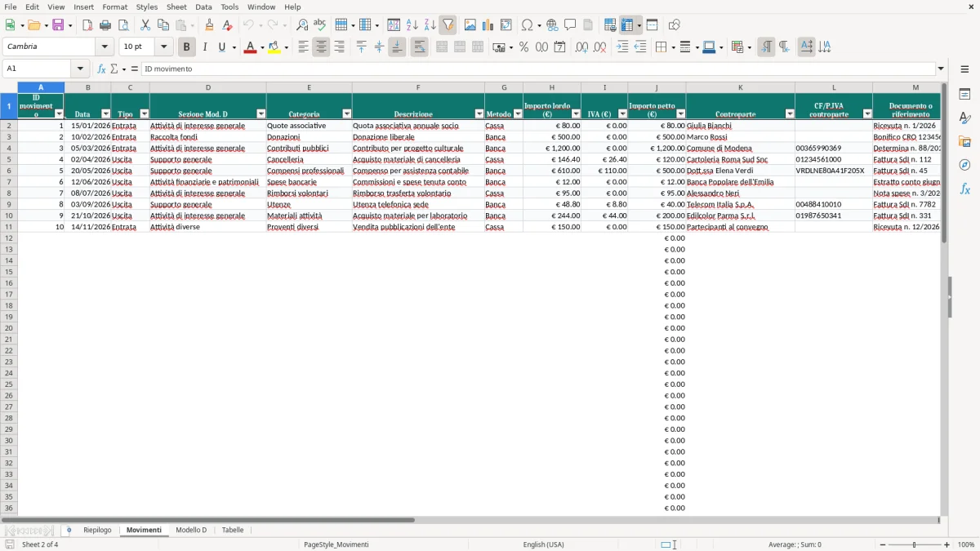
Task: Open filter dropdown for Metodo column
Action: pos(518,114)
